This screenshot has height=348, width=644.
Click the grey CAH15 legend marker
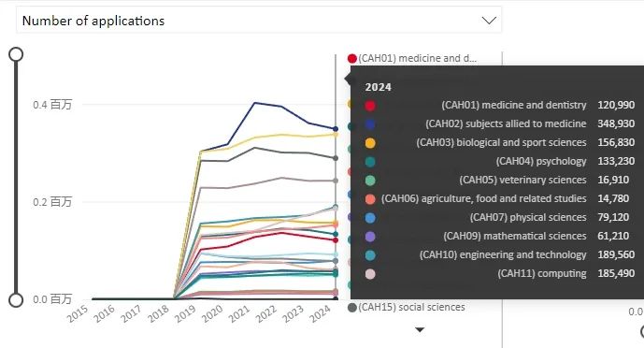[x=352, y=308]
